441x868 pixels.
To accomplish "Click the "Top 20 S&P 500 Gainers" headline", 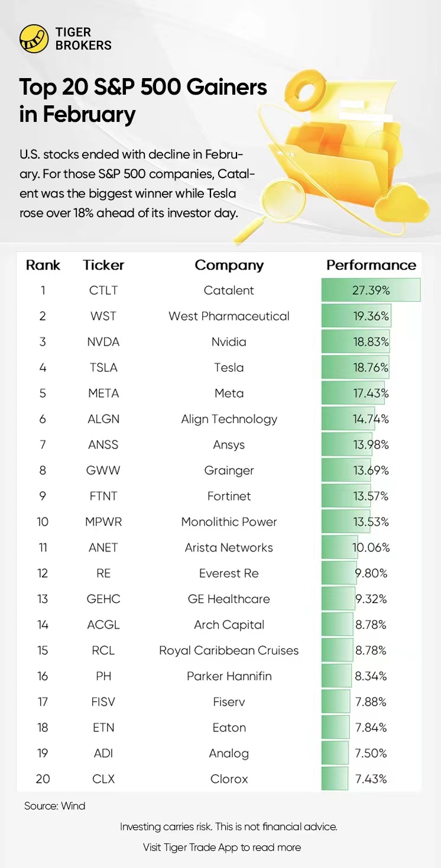I will click(143, 87).
